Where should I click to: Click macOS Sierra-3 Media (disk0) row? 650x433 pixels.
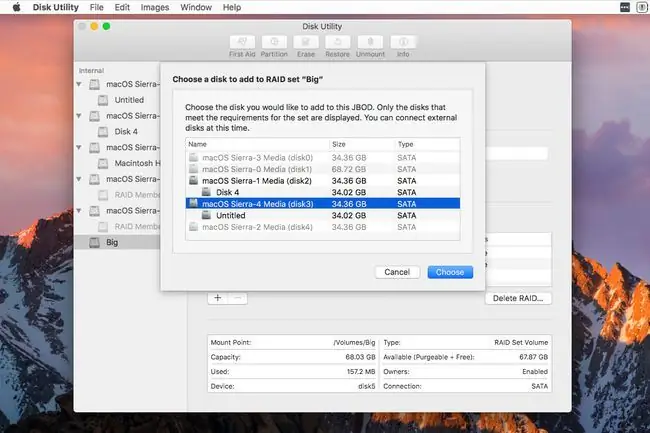click(x=323, y=158)
